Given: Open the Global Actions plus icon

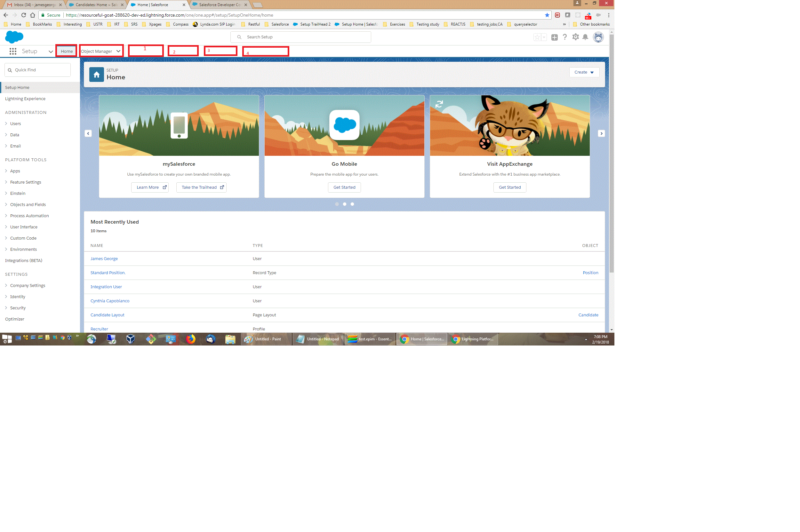Looking at the screenshot, I should pos(554,37).
